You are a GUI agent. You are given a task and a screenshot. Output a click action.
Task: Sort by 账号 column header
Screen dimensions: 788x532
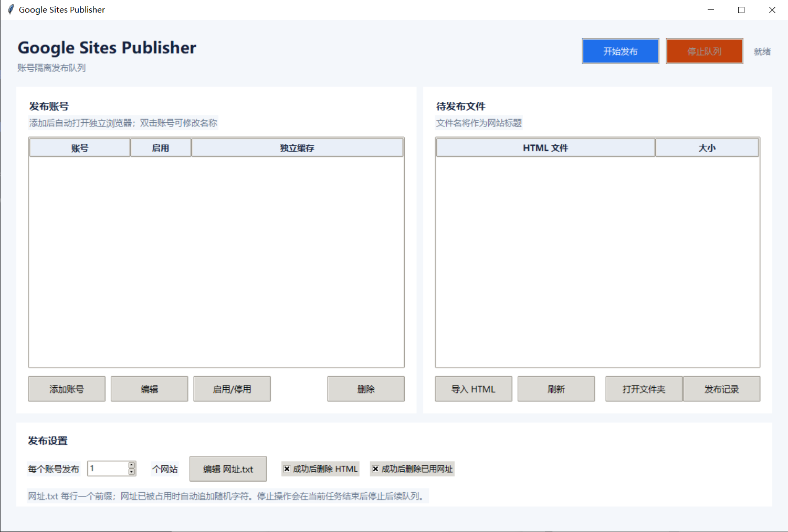(x=80, y=148)
